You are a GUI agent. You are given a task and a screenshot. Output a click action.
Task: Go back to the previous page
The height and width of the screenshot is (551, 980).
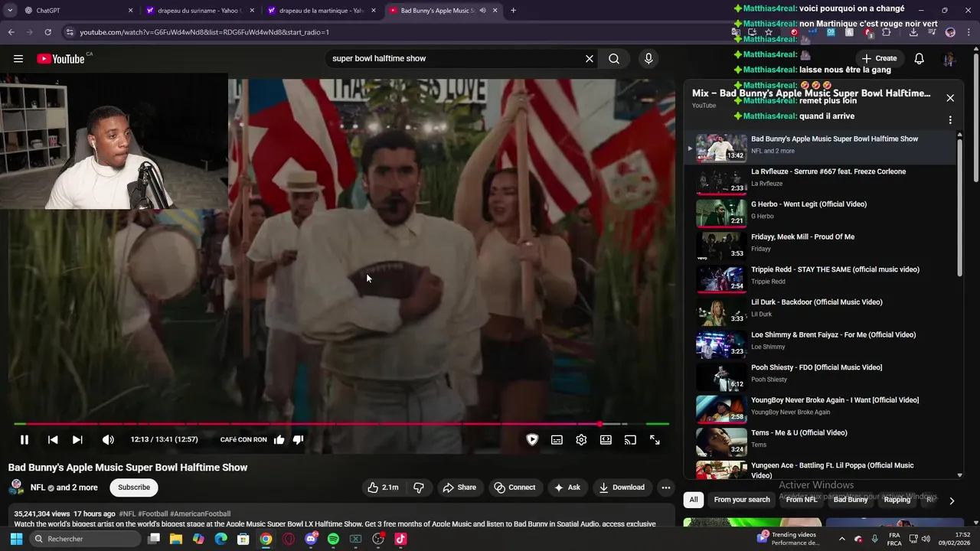point(11,32)
